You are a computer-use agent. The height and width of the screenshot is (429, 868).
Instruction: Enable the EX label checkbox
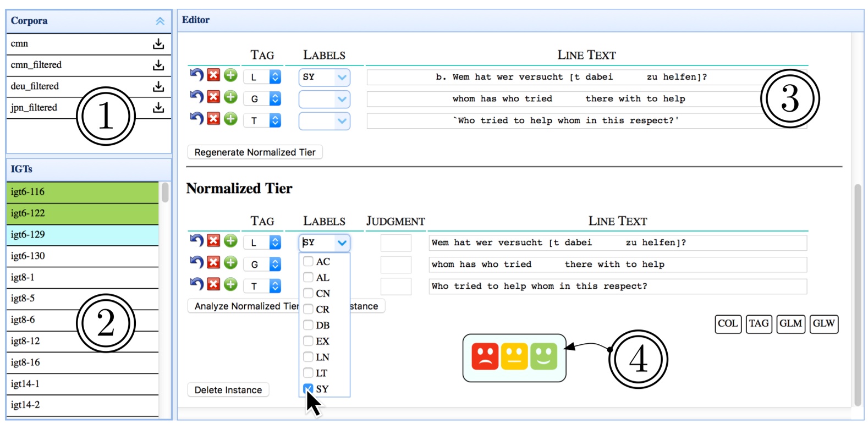pyautogui.click(x=308, y=342)
